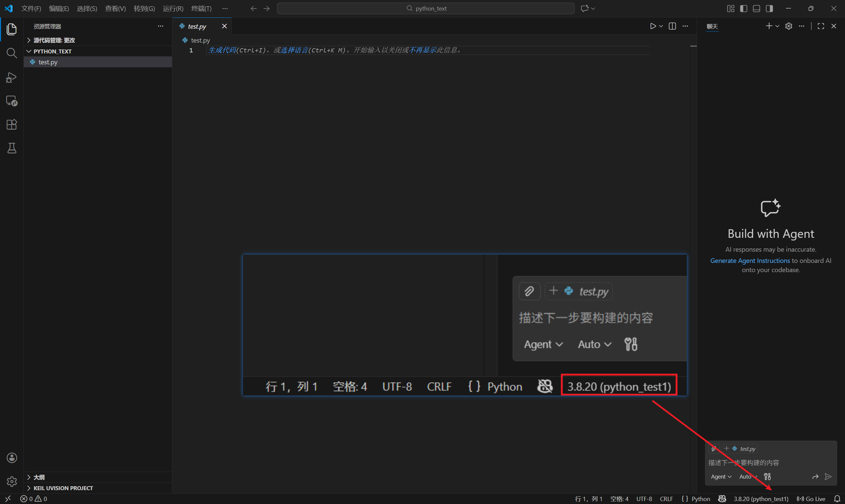Toggle the bottom panel visibility
845x504 pixels.
point(756,9)
